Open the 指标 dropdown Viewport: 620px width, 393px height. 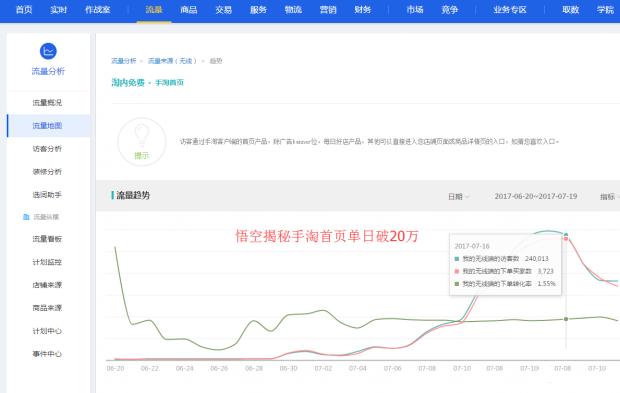click(609, 196)
